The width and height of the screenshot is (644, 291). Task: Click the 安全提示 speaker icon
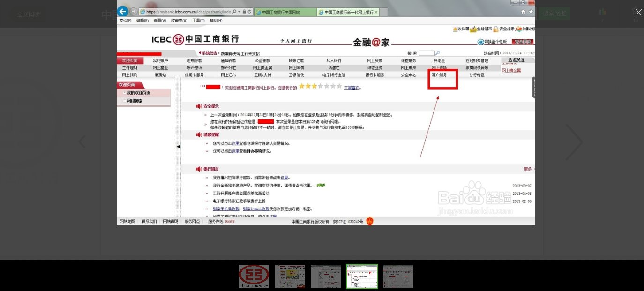click(199, 106)
